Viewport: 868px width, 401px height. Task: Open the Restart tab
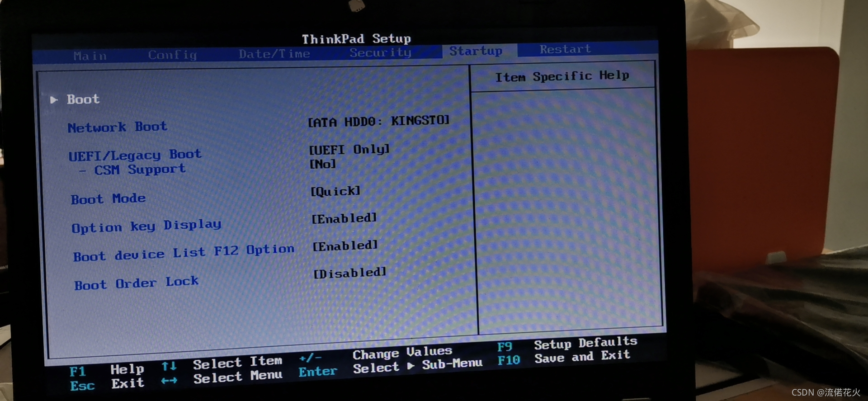tap(565, 49)
